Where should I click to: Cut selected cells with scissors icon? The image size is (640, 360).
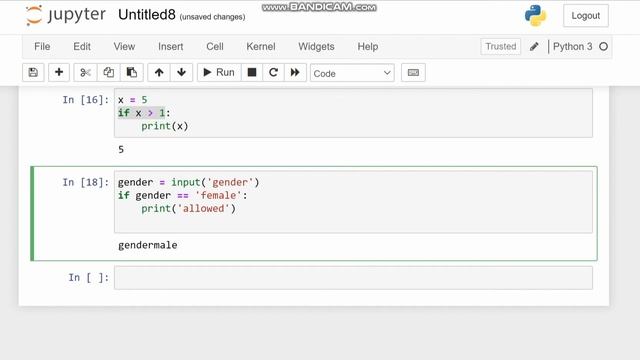click(x=85, y=73)
